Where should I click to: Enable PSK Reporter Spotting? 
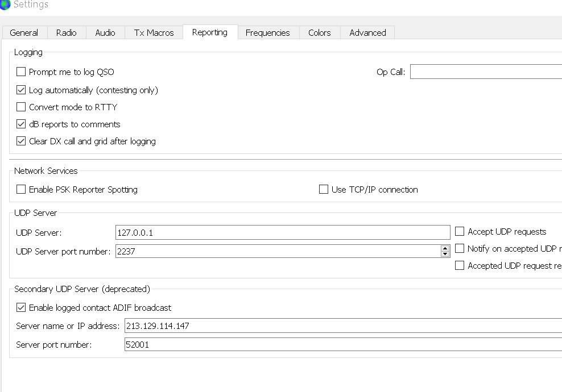pos(21,190)
